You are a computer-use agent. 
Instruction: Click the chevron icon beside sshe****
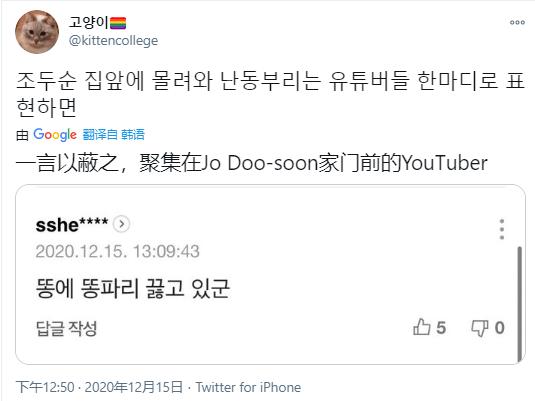pyautogui.click(x=121, y=224)
